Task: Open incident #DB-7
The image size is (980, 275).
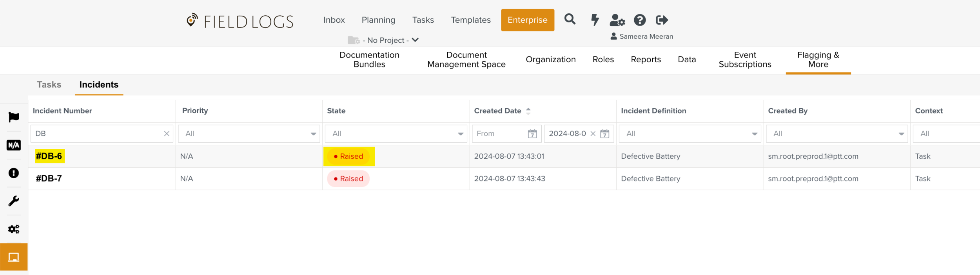Action: pos(49,179)
